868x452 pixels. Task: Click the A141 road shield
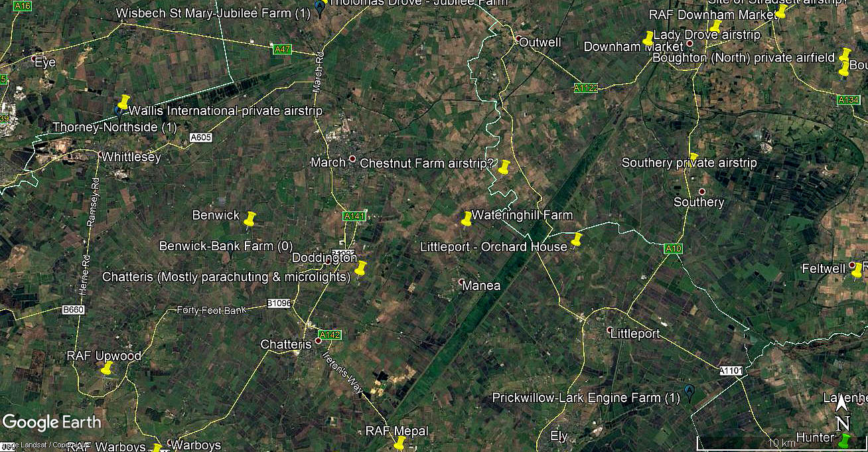354,216
